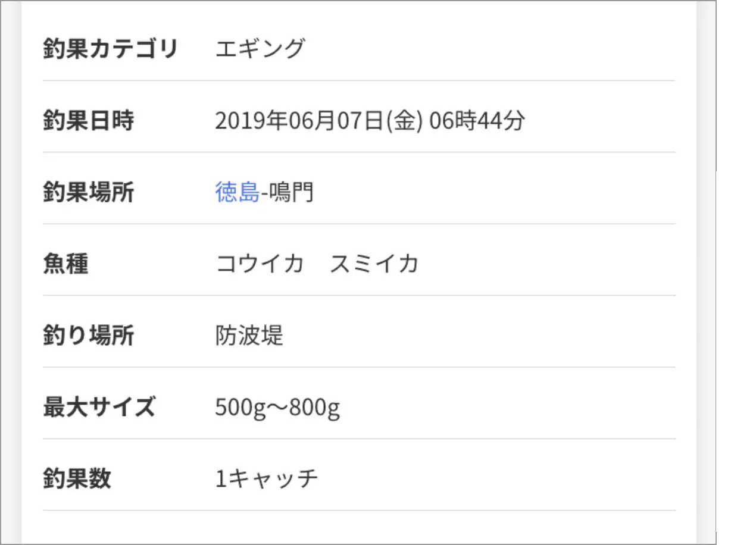Image resolution: width=756 pixels, height=545 pixels.
Task: Select the 1キャッチ catch count value
Action: click(267, 479)
